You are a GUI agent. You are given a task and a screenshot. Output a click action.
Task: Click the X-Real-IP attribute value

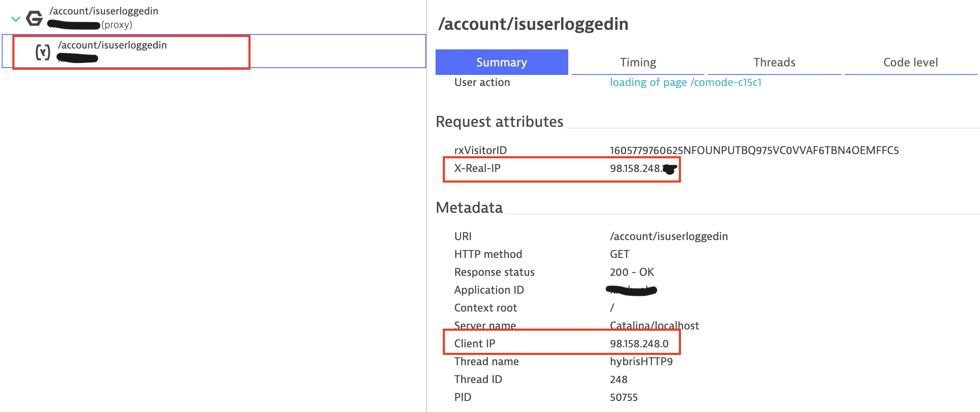637,169
